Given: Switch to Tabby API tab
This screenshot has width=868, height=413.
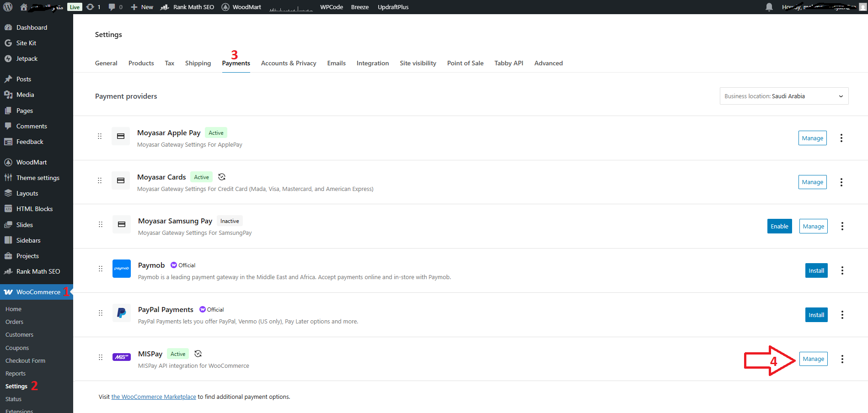Looking at the screenshot, I should click(x=509, y=63).
